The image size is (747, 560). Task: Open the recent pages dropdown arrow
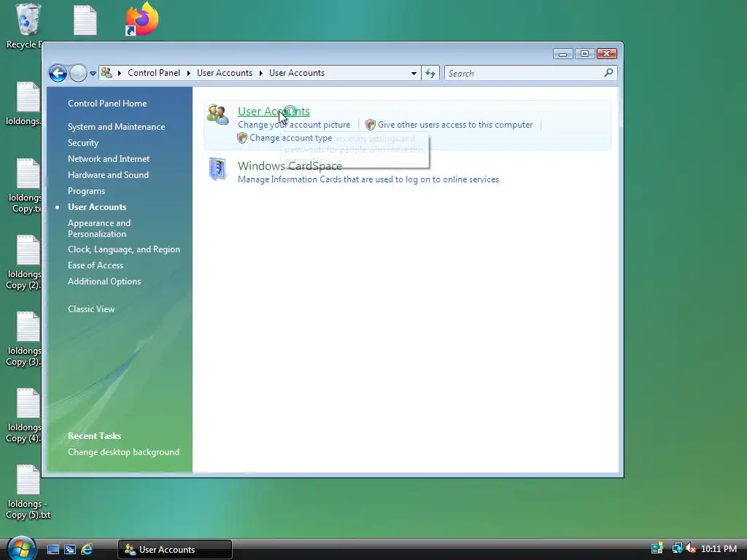click(93, 74)
